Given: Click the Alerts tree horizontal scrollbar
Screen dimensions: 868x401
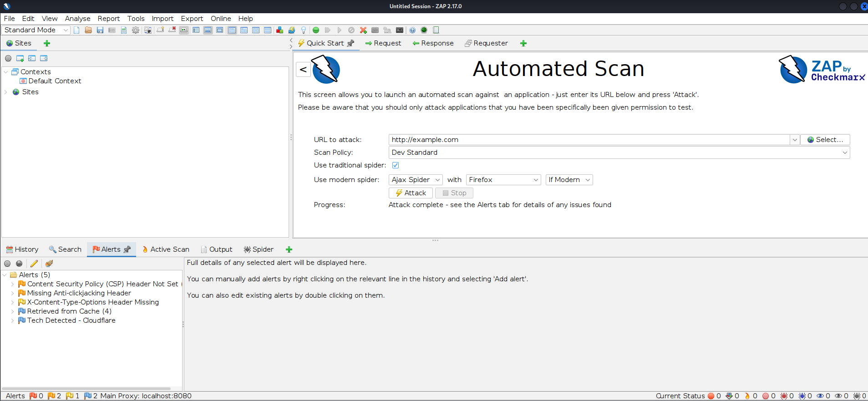Looking at the screenshot, I should click(x=86, y=389).
